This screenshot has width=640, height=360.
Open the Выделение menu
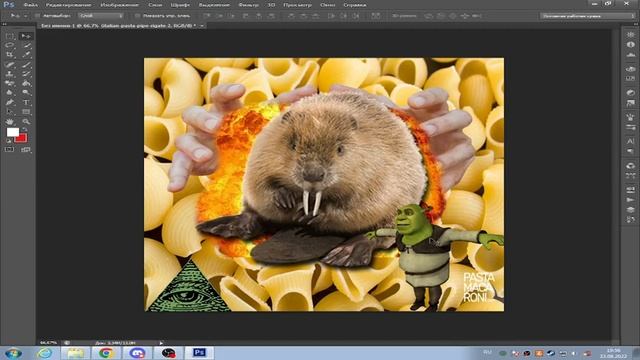(x=214, y=5)
